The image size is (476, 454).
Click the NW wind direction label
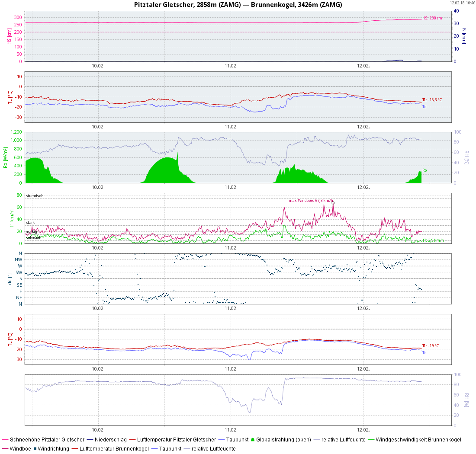click(x=18, y=259)
